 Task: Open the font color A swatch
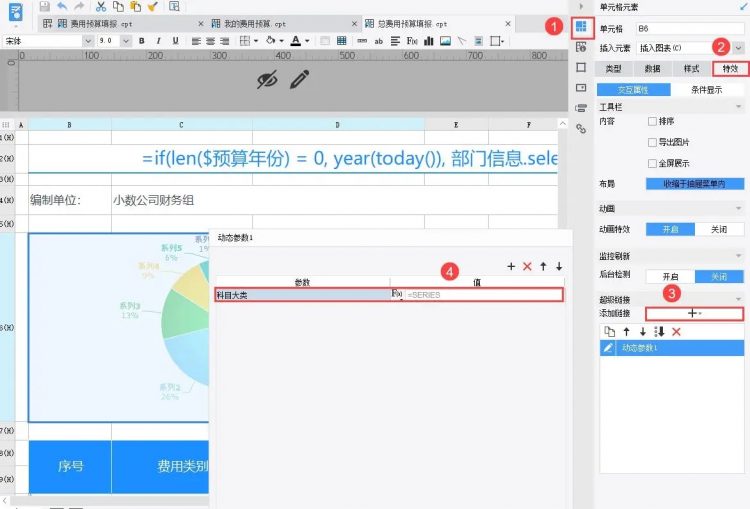point(296,41)
